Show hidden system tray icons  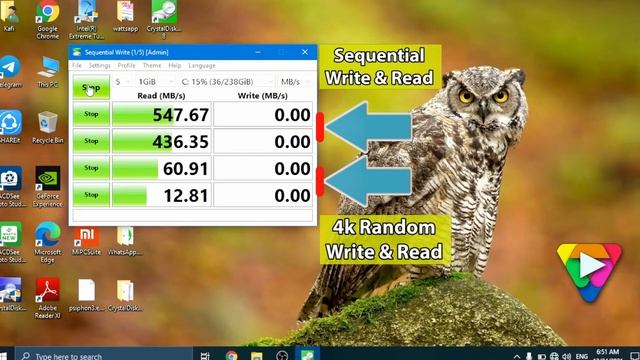coord(517,356)
